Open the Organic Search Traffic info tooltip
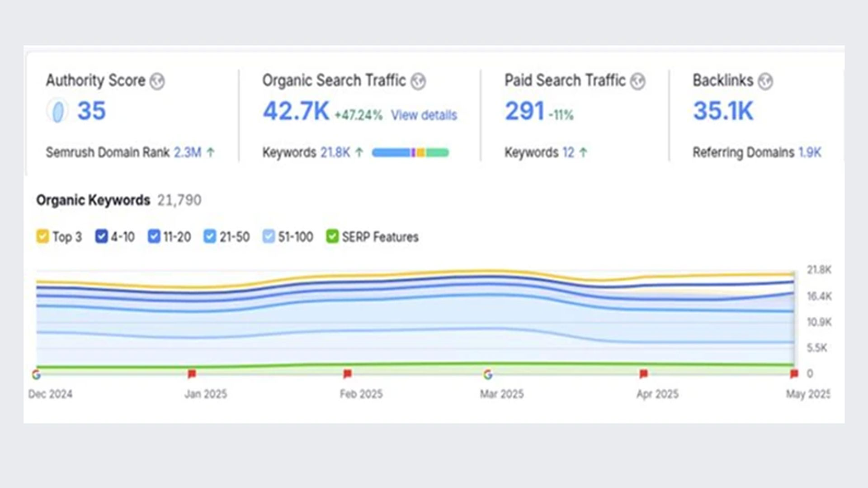Viewport: 868px width, 488px height. tap(420, 81)
